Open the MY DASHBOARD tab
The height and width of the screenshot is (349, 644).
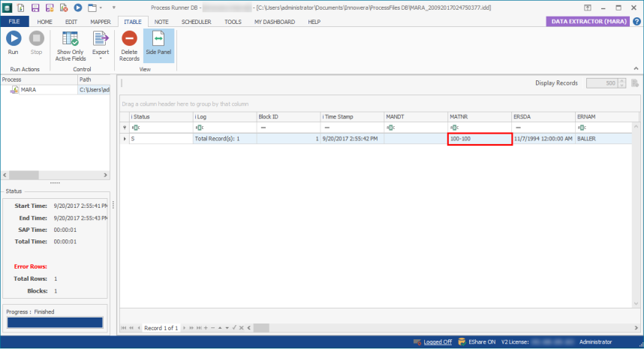click(x=275, y=22)
